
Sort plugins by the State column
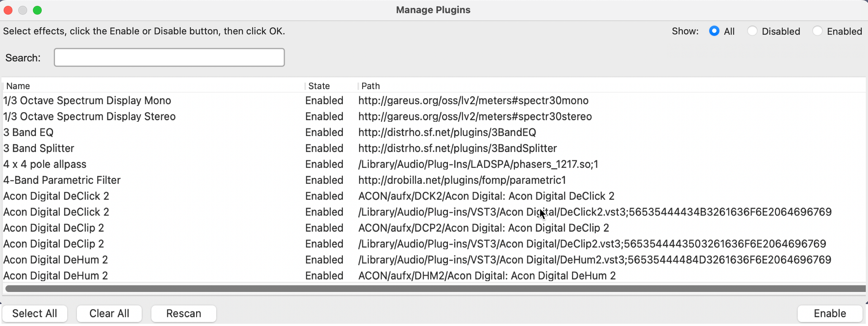tap(319, 86)
